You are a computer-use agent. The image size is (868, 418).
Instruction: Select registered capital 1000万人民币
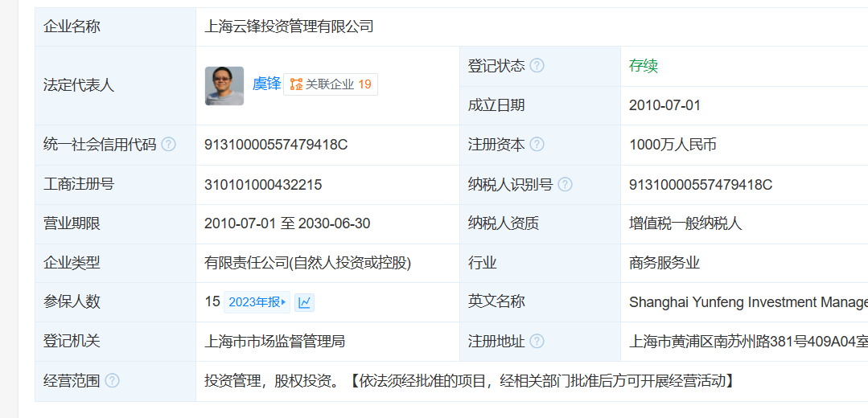pyautogui.click(x=673, y=145)
